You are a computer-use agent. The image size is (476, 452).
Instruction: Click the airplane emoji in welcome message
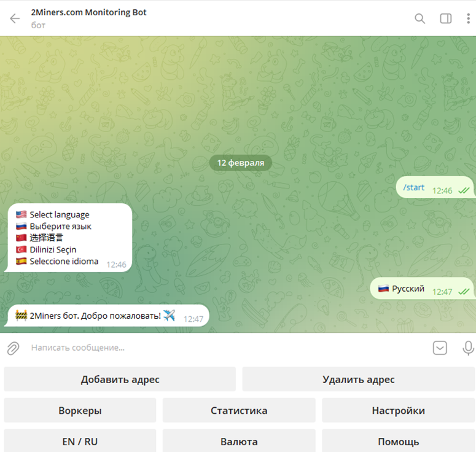pyautogui.click(x=169, y=315)
